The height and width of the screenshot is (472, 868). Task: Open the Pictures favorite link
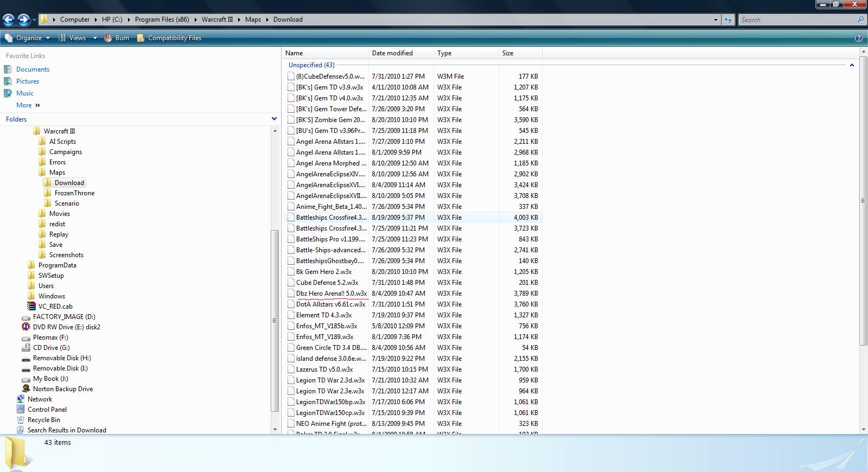point(28,81)
